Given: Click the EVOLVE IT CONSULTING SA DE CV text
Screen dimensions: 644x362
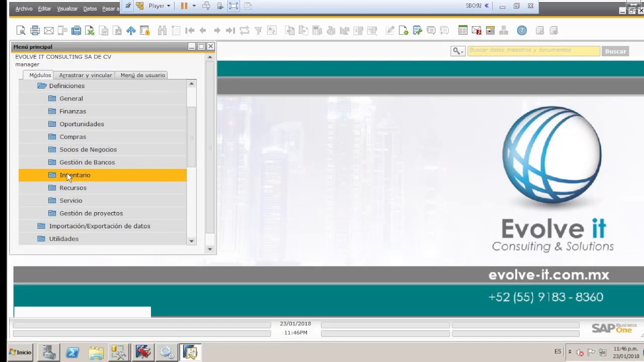Looking at the screenshot, I should (x=63, y=57).
